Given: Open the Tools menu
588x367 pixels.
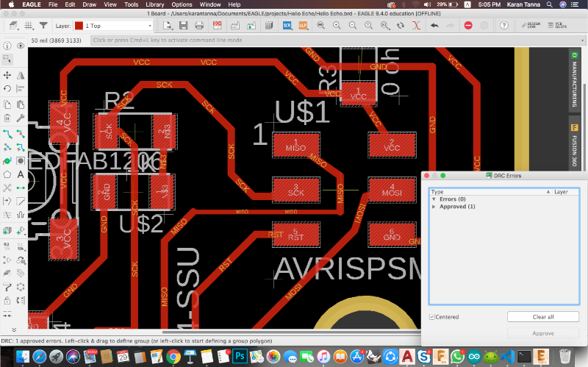Looking at the screenshot, I should [132, 4].
